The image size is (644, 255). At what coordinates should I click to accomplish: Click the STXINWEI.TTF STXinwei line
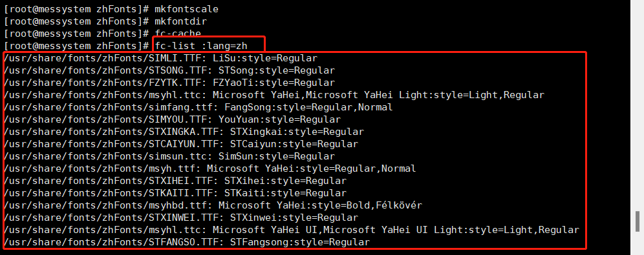click(x=180, y=218)
